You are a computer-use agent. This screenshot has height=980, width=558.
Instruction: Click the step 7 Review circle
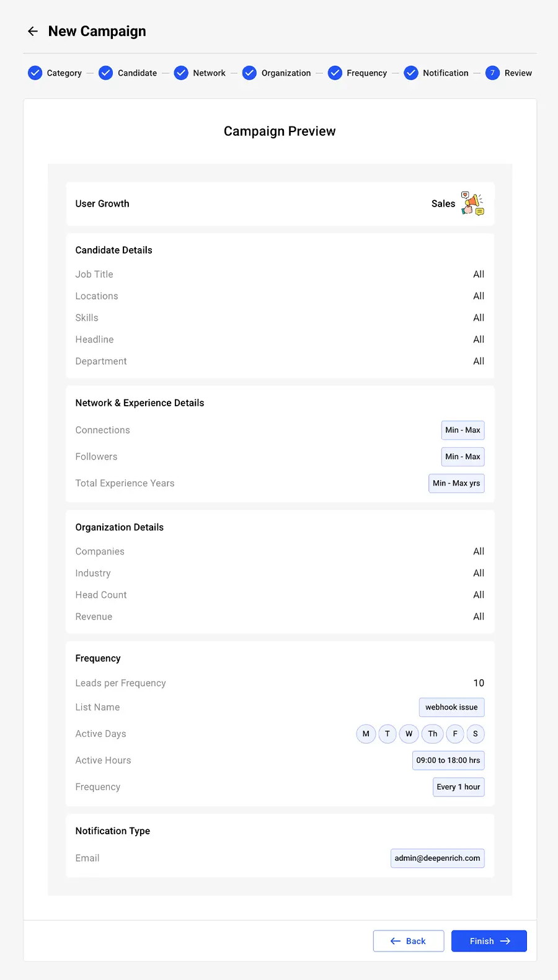[492, 73]
